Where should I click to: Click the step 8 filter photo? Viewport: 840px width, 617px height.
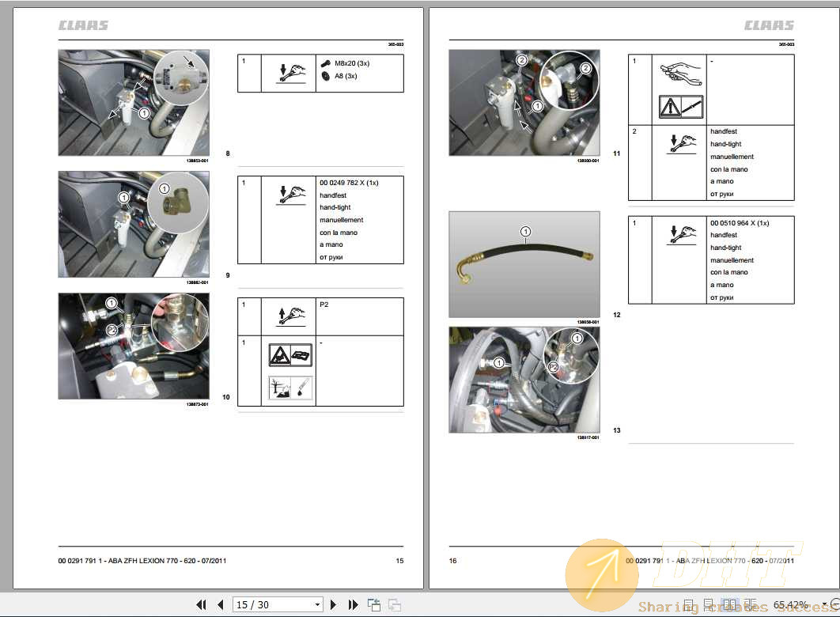pyautogui.click(x=134, y=103)
